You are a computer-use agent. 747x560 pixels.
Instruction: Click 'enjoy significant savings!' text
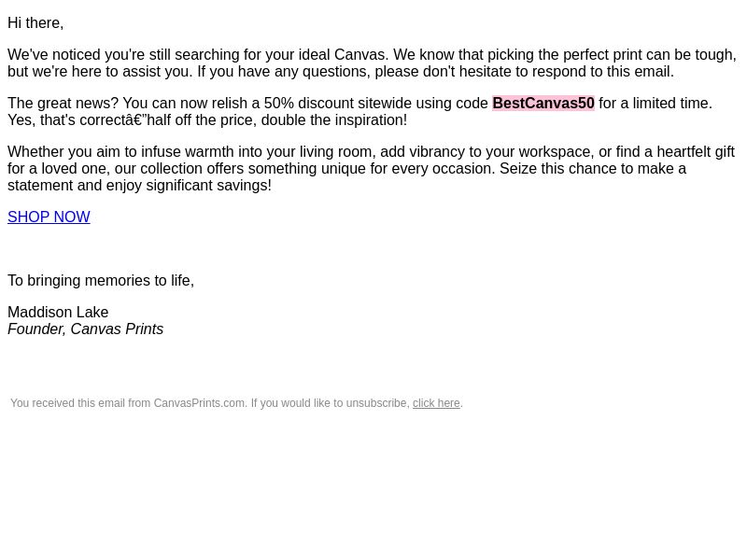(x=189, y=185)
